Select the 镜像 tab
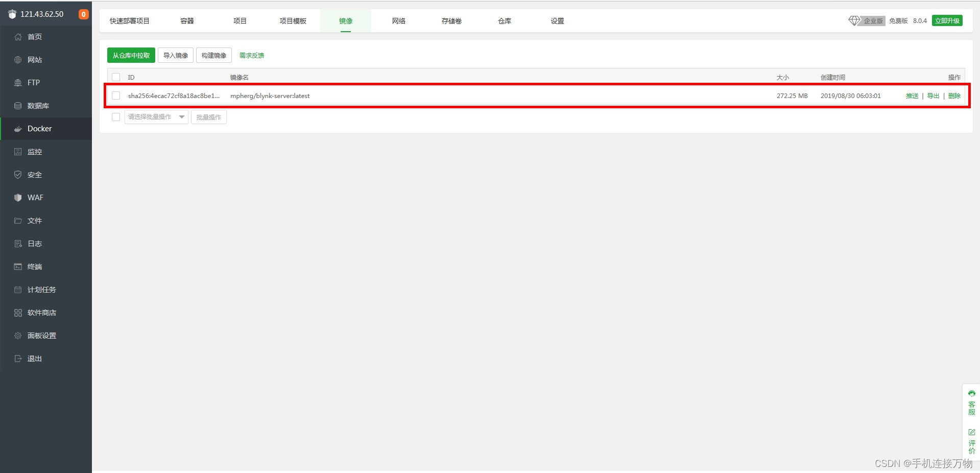980x473 pixels. (x=346, y=21)
